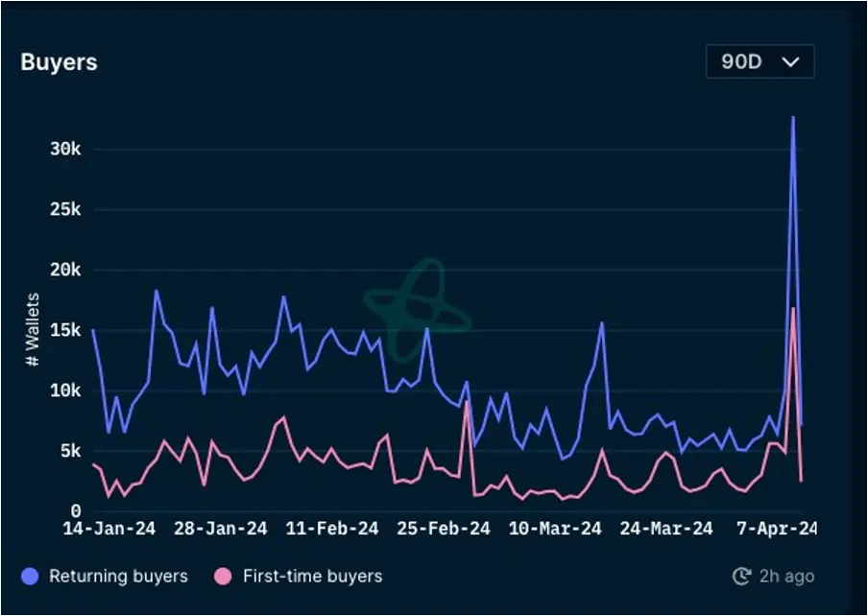Click the 0 y-axis label

(76, 511)
